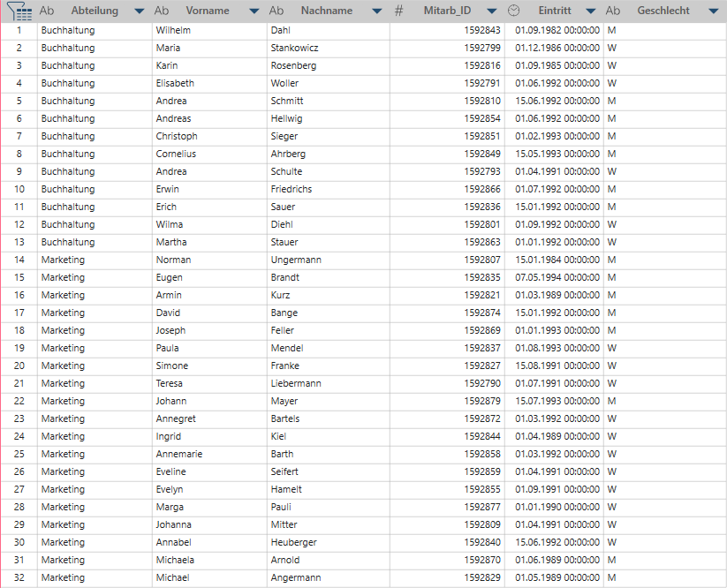Click the cell David
The width and height of the screenshot is (727, 588).
[x=209, y=313]
